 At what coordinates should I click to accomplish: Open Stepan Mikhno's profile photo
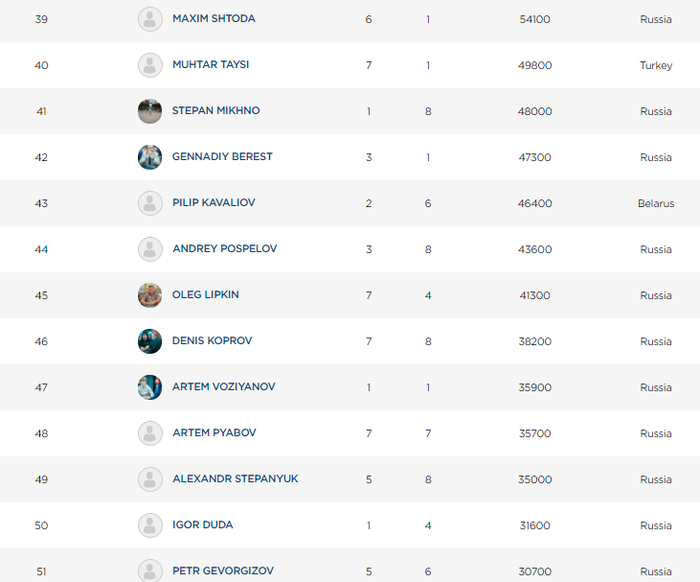[150, 111]
